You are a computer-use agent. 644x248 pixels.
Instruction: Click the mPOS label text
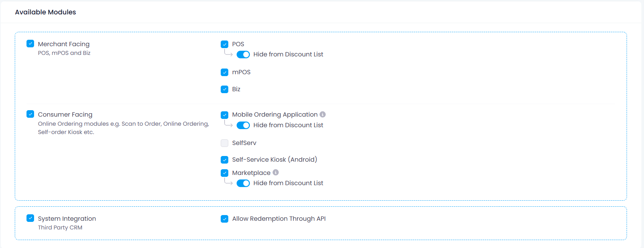pos(241,72)
